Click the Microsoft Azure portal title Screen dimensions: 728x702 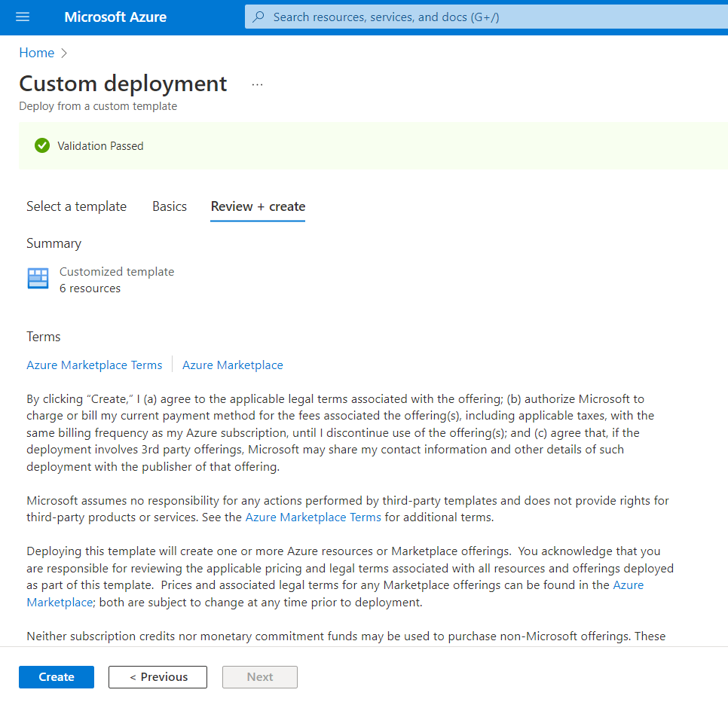pos(115,17)
